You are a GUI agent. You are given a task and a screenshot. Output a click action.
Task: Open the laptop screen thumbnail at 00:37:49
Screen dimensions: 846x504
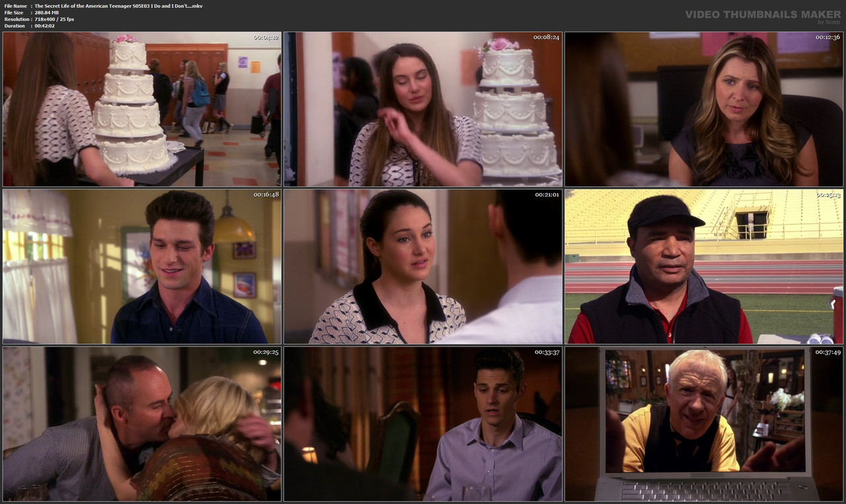[704, 423]
